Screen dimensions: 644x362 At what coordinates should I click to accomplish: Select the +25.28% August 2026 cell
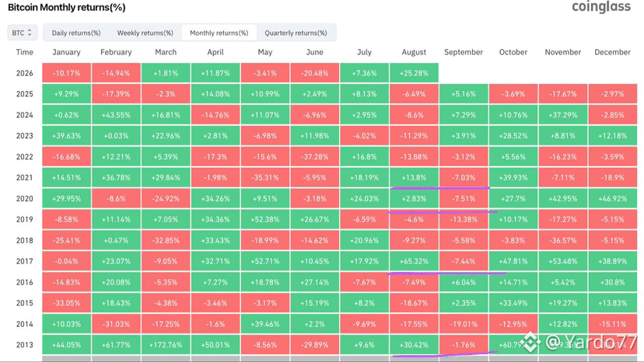pyautogui.click(x=414, y=73)
